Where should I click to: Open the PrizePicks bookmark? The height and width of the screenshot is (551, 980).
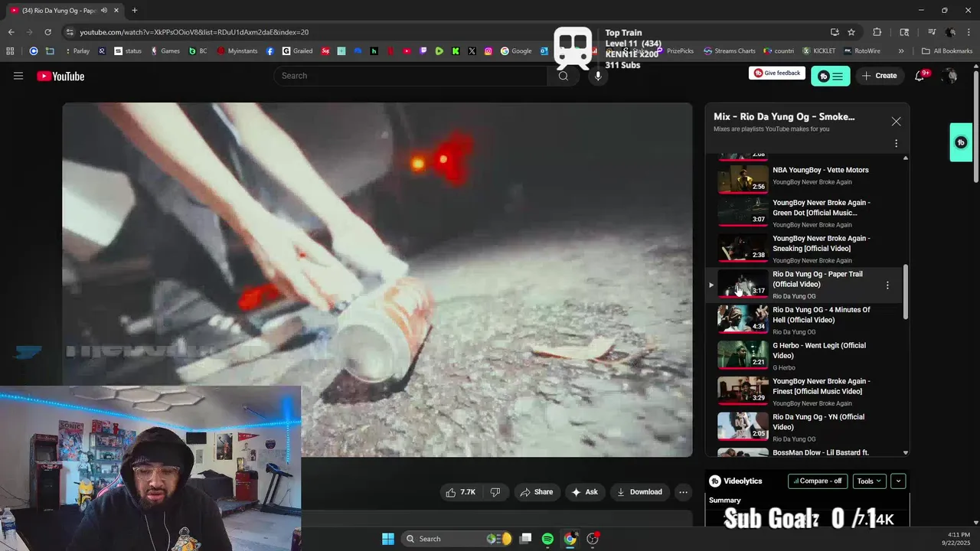click(x=674, y=51)
